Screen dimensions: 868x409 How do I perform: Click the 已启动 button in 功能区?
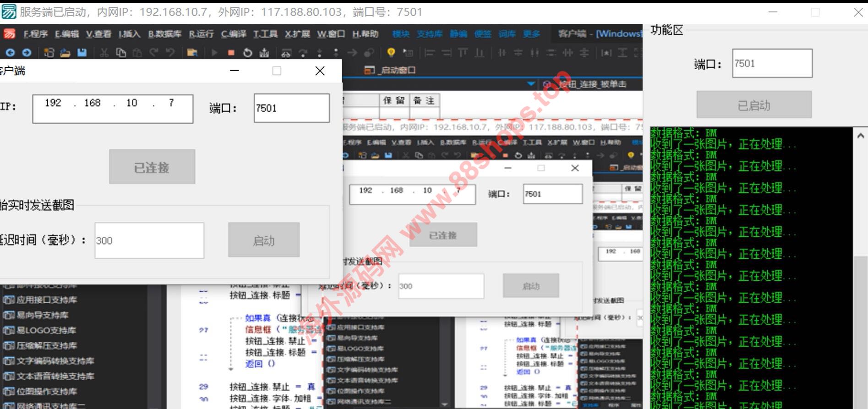(754, 105)
